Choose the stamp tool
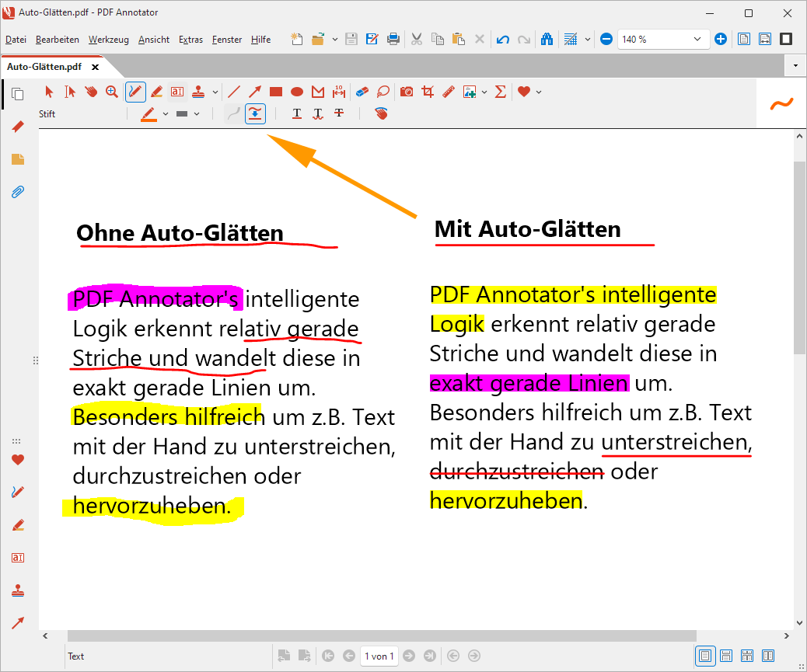 point(199,92)
